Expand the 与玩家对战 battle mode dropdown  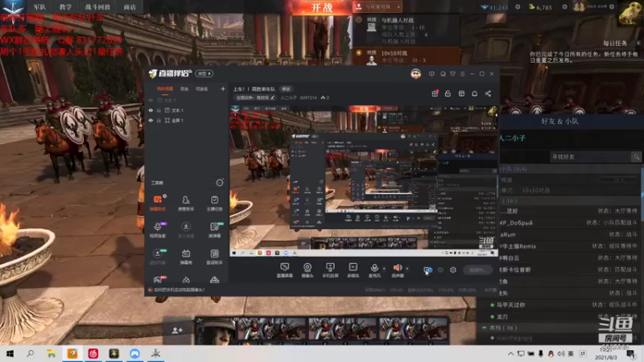(378, 7)
